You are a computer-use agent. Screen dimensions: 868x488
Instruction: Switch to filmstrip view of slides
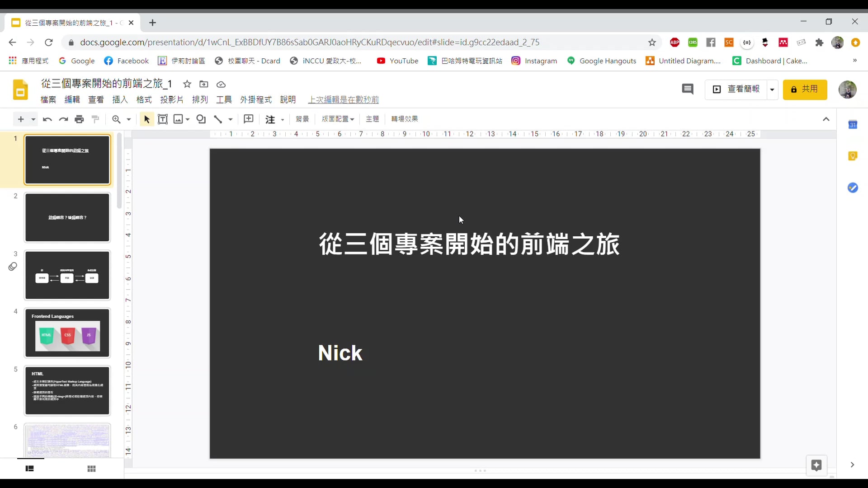[29, 469]
